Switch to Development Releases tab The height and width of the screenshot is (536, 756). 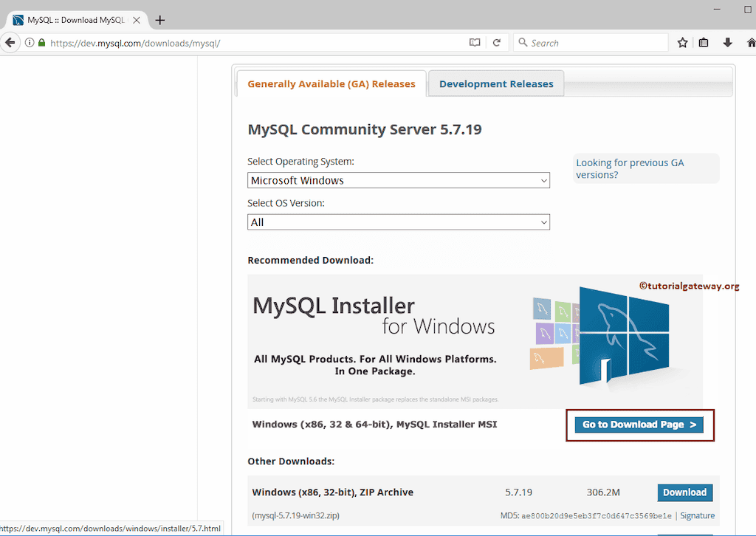496,84
